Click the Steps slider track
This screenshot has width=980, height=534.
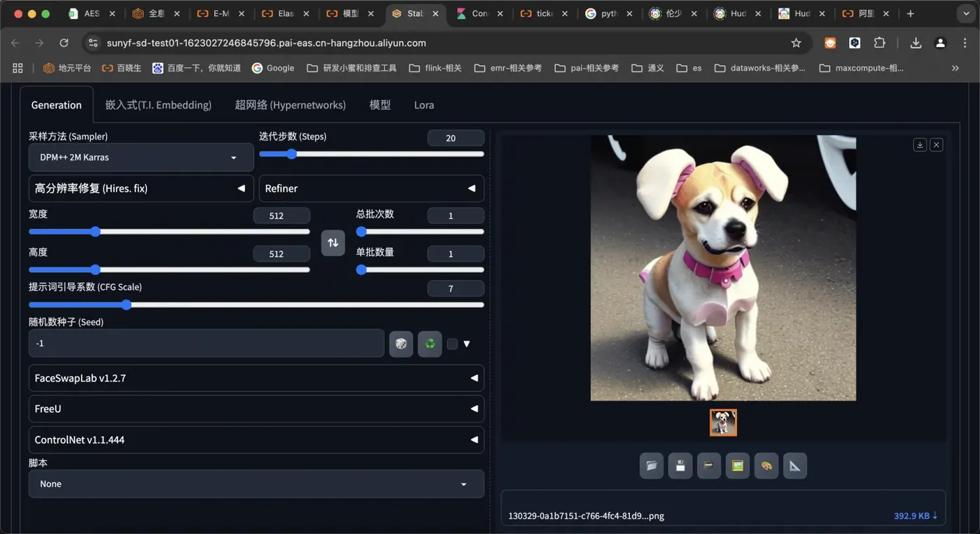[372, 154]
